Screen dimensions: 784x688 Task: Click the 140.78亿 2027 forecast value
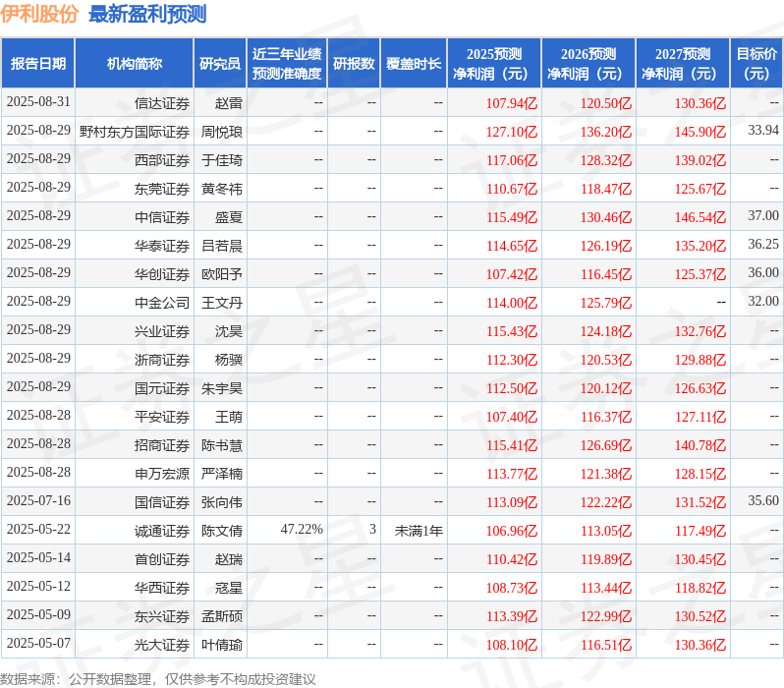click(x=700, y=446)
